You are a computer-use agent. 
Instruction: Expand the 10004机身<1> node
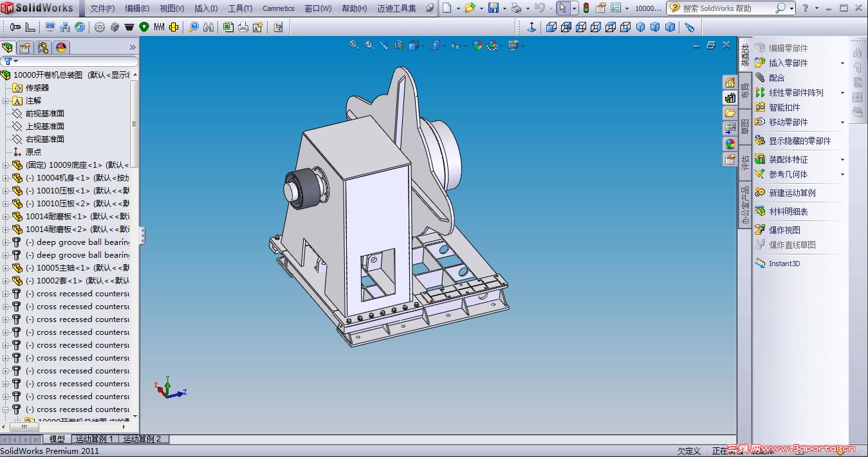(6, 178)
